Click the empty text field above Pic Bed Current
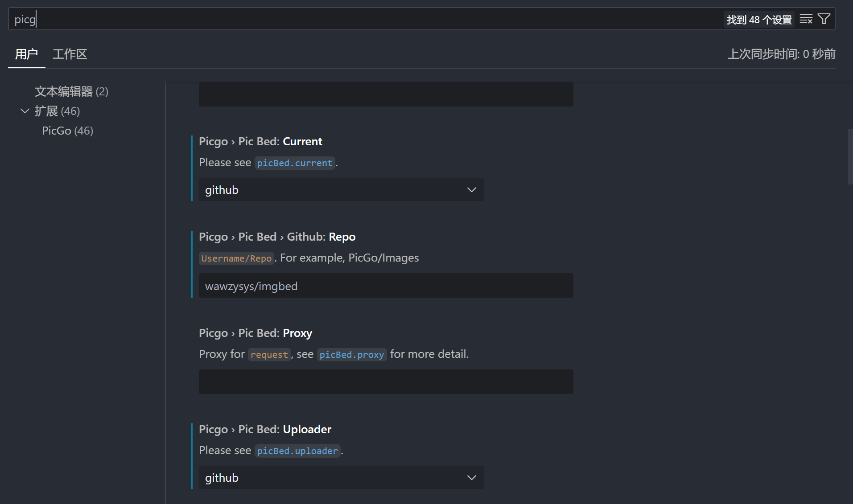Screen dimensions: 853x504 click(386, 94)
